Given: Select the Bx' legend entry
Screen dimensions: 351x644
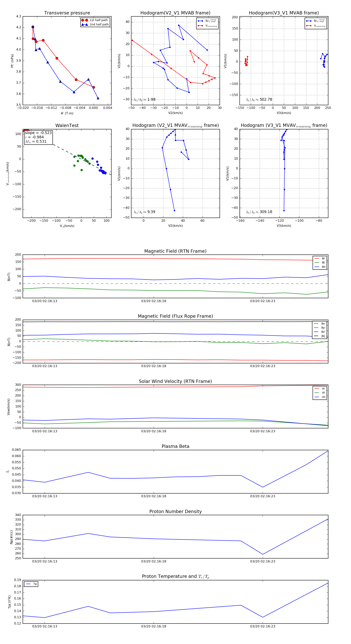Looking at the screenshot, I should coord(320,324).
